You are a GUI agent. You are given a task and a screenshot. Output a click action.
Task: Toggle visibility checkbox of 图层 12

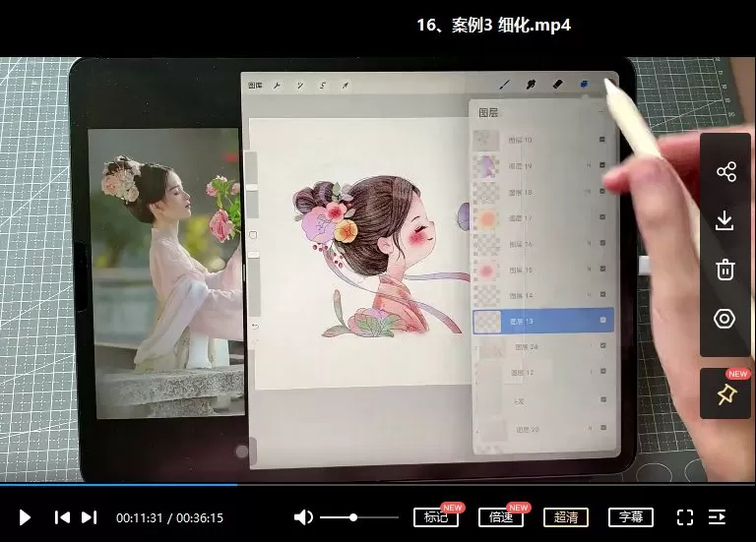602,372
